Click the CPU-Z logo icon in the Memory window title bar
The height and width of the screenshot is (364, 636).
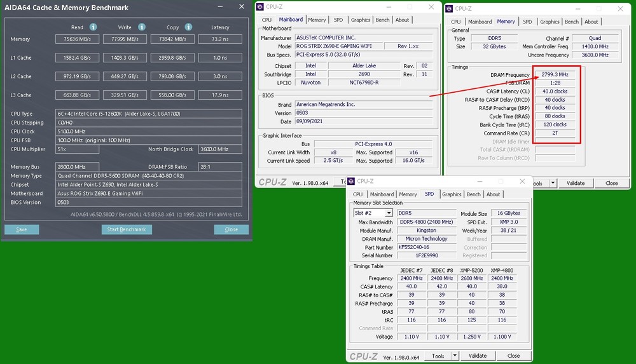click(450, 8)
